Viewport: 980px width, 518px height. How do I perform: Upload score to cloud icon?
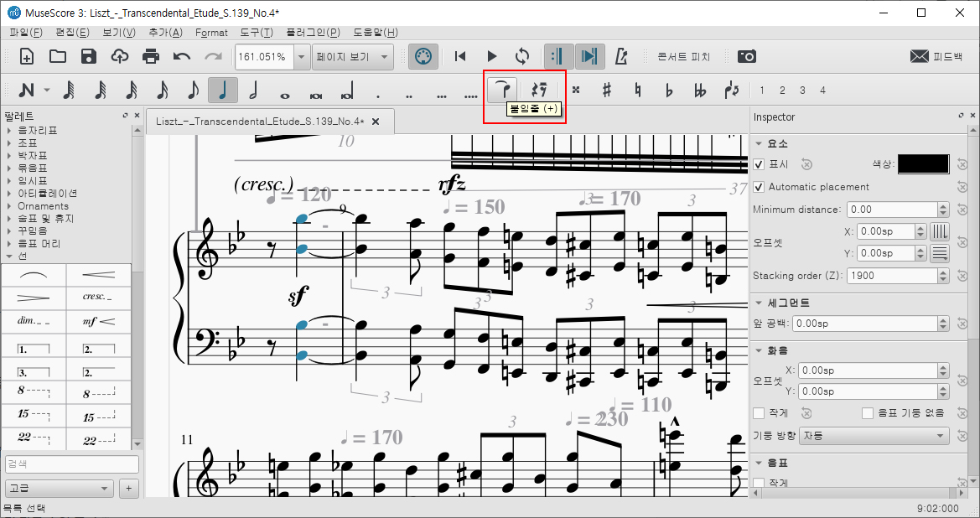pos(120,57)
